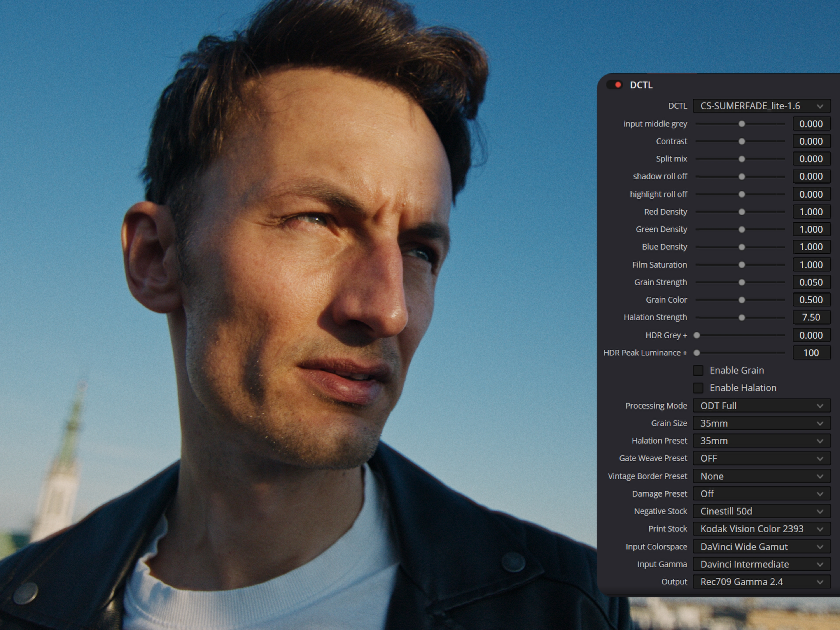Click the Contrast slider handle

tap(742, 141)
